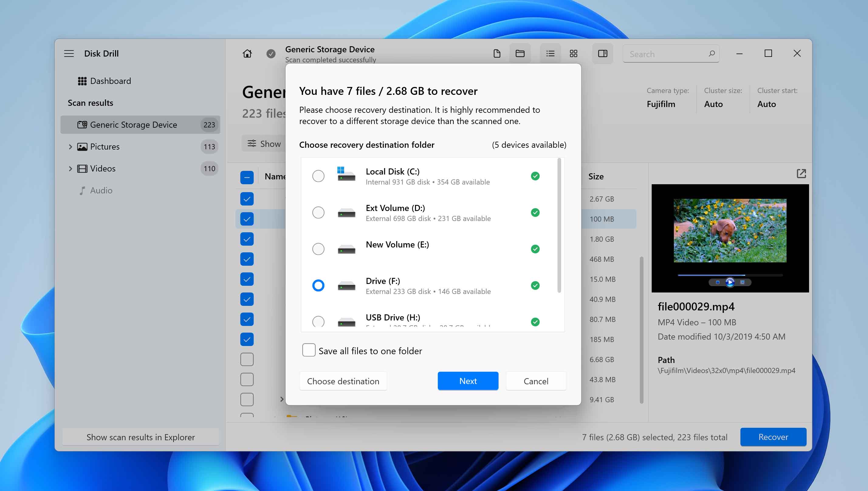Viewport: 868px width, 491px height.
Task: Select list view layout icon
Action: (550, 54)
